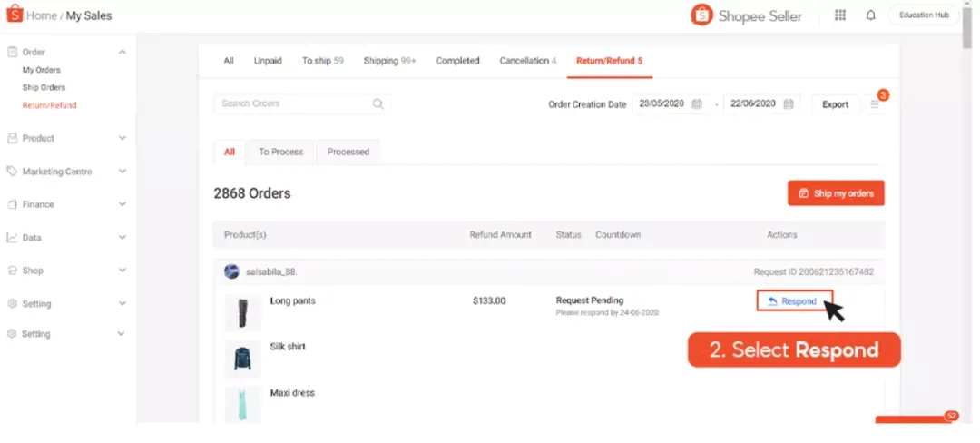Switch to the Completed tab
Image resolution: width=980 pixels, height=443 pixels.
click(x=457, y=61)
